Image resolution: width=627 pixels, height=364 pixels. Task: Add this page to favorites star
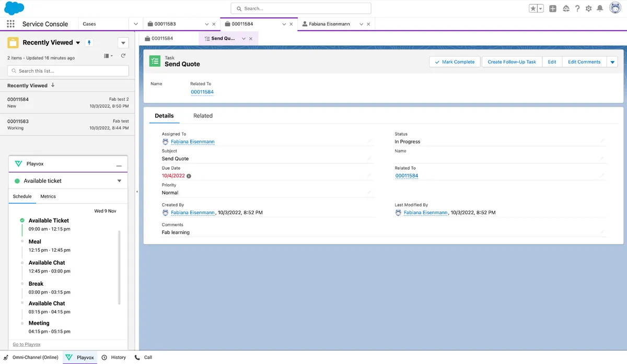[533, 8]
